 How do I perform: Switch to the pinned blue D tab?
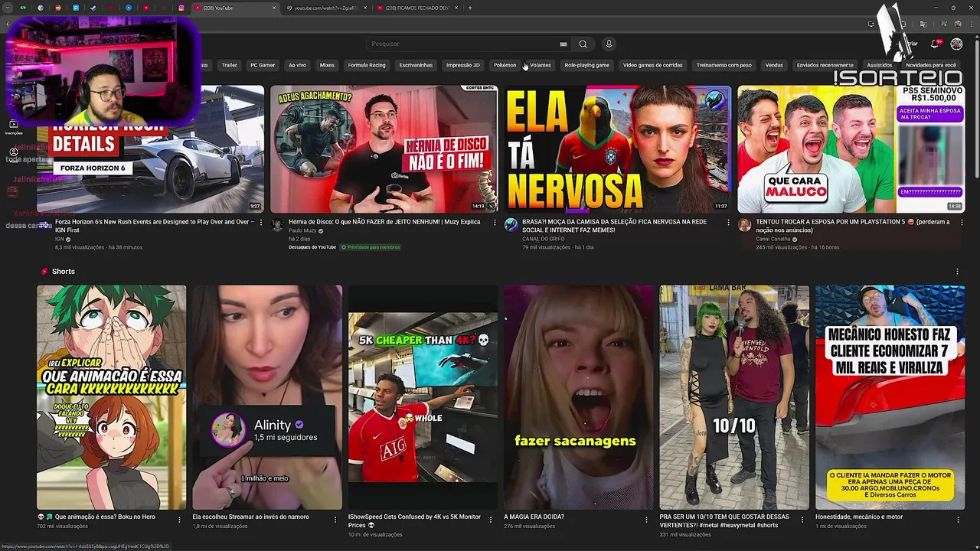76,8
